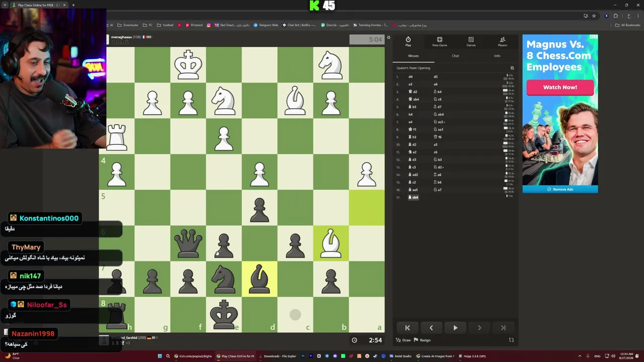Open the Telegram Web bookmark

266,25
